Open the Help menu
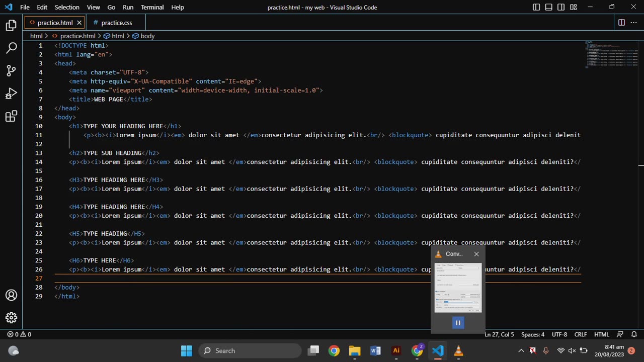 pos(178,7)
